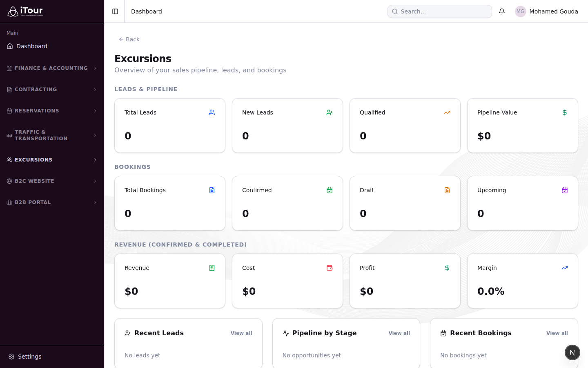The width and height of the screenshot is (588, 368).
Task: Click the Reservations calendar icon
Action: [9, 111]
